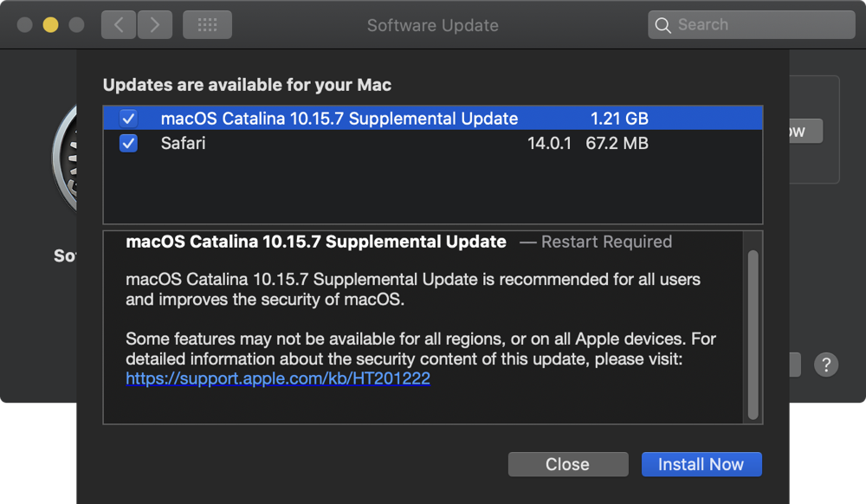This screenshot has width=866, height=504.
Task: Open the Show All preferences grid
Action: tap(207, 25)
